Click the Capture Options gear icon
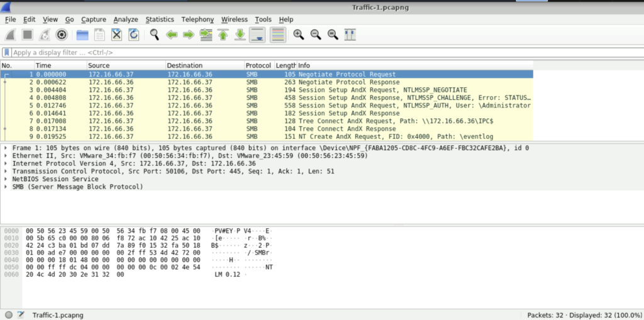This screenshot has width=644, height=320. (62, 35)
